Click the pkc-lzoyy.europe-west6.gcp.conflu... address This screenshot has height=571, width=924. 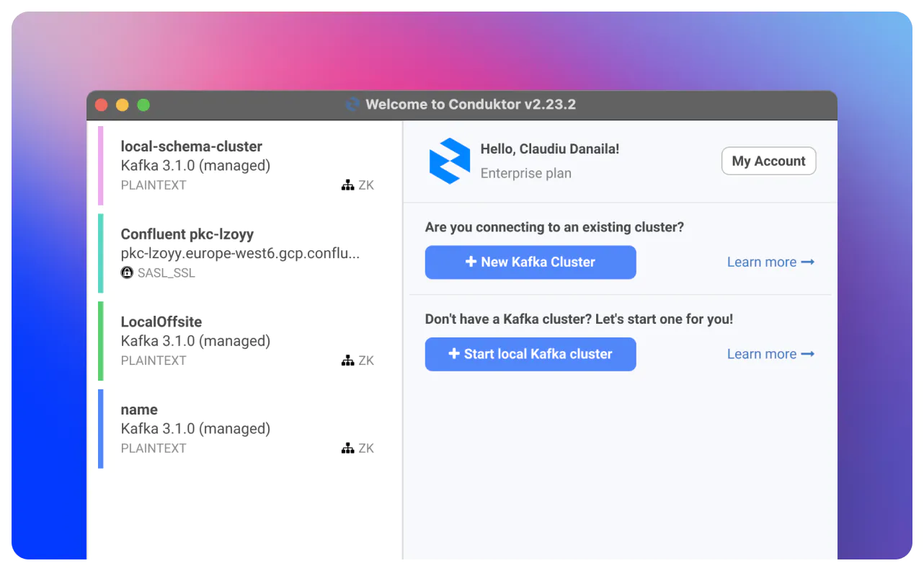[240, 254]
